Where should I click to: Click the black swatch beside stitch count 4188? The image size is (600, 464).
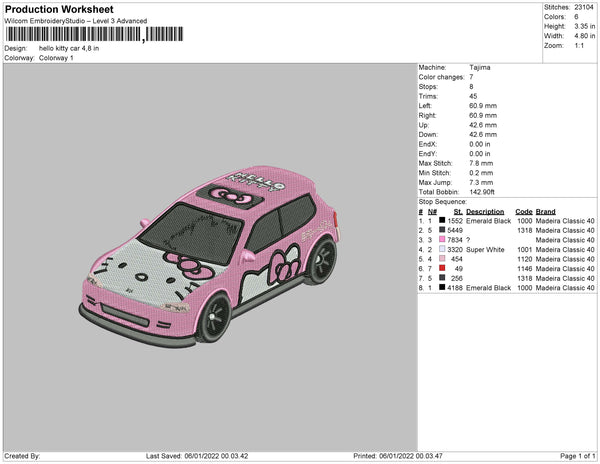click(442, 287)
